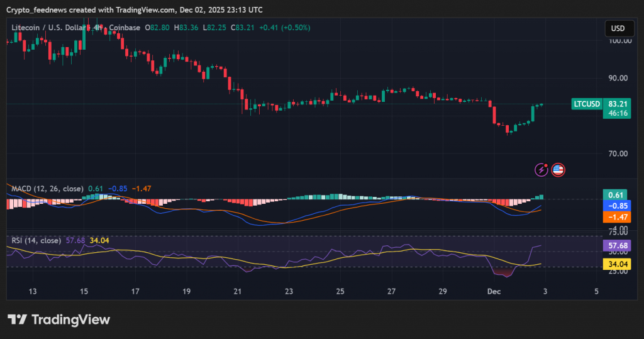Click the 70.00 price axis label
Image resolution: width=644 pixels, height=339 pixels.
(x=618, y=153)
